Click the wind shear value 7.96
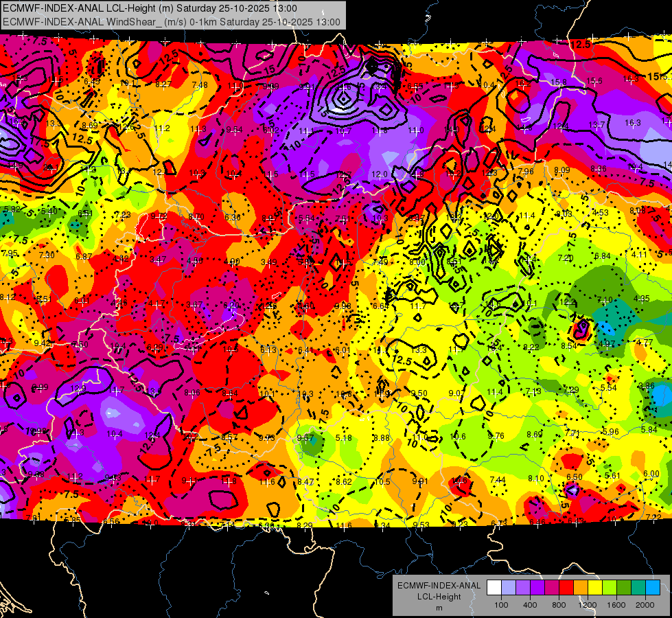This screenshot has width=672, height=618. click(x=526, y=172)
